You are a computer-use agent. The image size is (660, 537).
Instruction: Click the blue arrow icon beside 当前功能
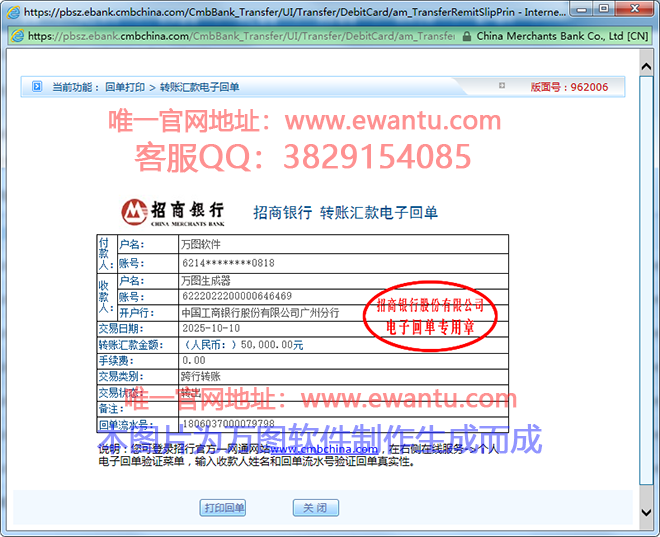(37, 87)
